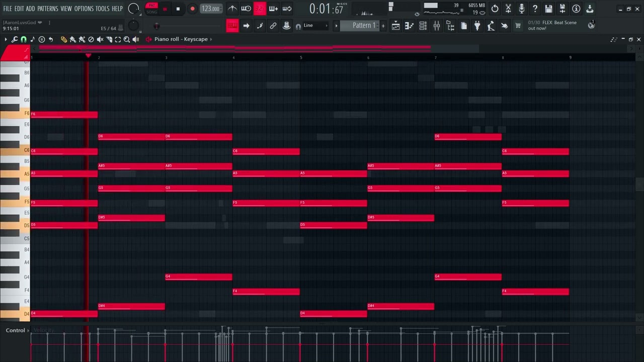Click the record button

click(x=192, y=9)
